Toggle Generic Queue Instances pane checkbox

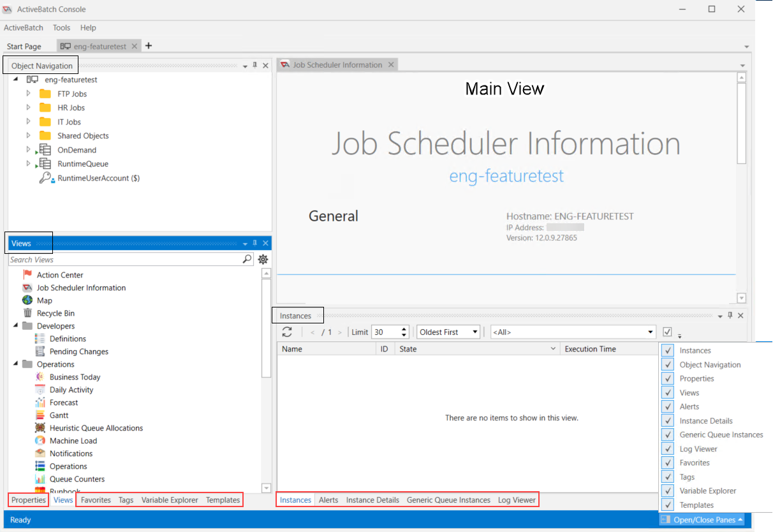[x=668, y=434]
